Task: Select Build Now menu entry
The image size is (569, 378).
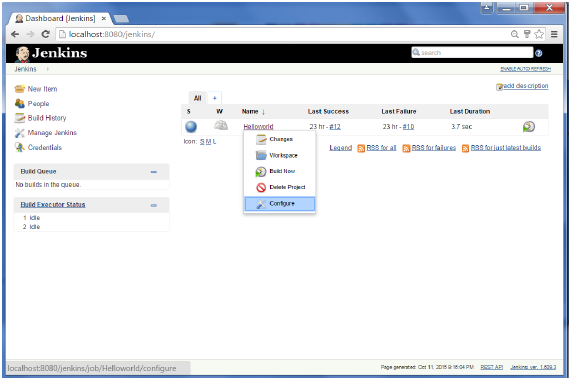Action: point(279,171)
